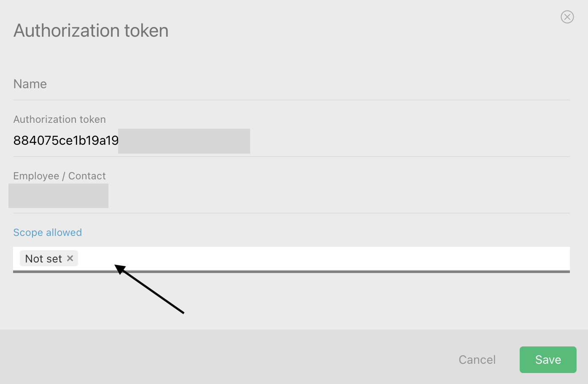
Task: Save the authorization token
Action: 548,360
